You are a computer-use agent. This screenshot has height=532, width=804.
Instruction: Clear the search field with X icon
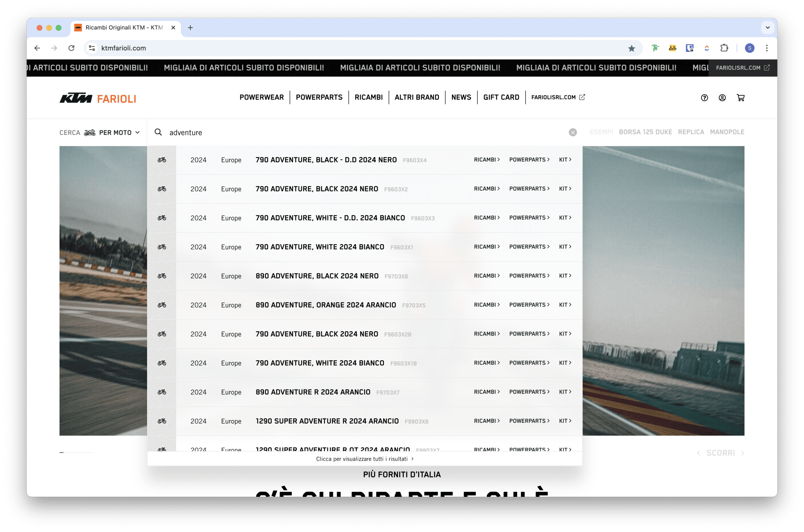click(573, 132)
